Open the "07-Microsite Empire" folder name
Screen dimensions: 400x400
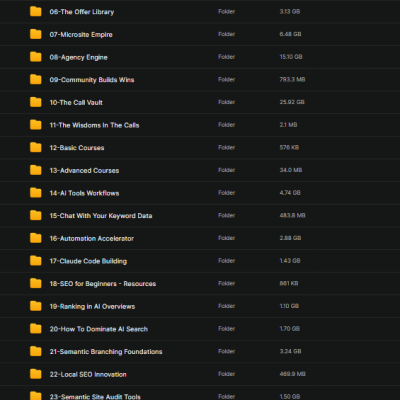pos(81,35)
